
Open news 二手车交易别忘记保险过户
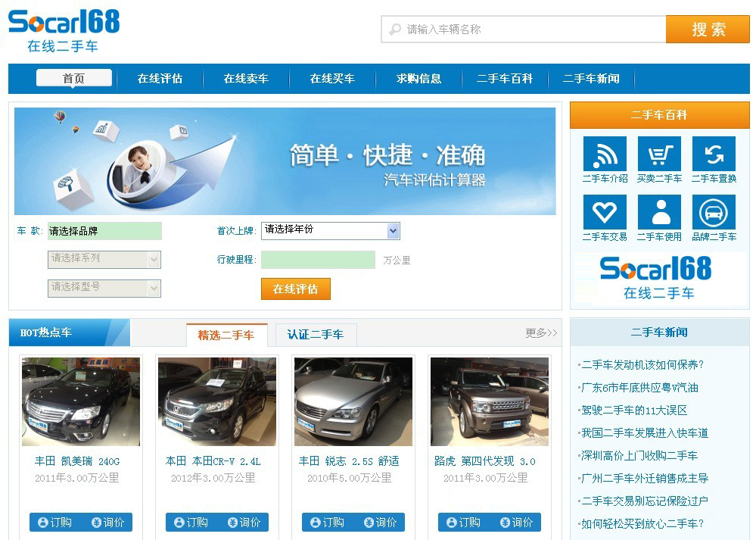pyautogui.click(x=645, y=501)
